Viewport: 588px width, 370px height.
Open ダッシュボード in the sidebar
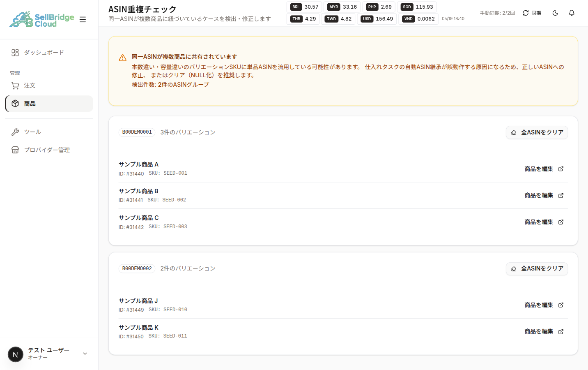49,53
